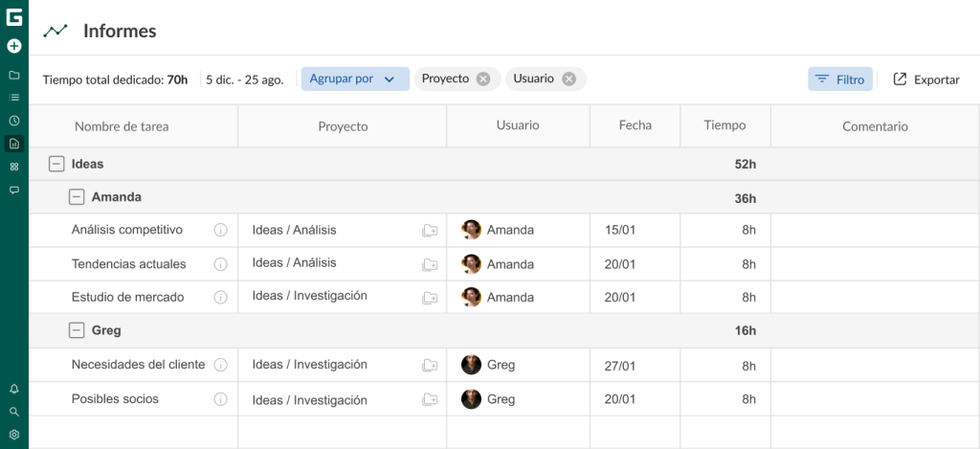
Task: Remove the Proyecto grouping chip
Action: 483,79
